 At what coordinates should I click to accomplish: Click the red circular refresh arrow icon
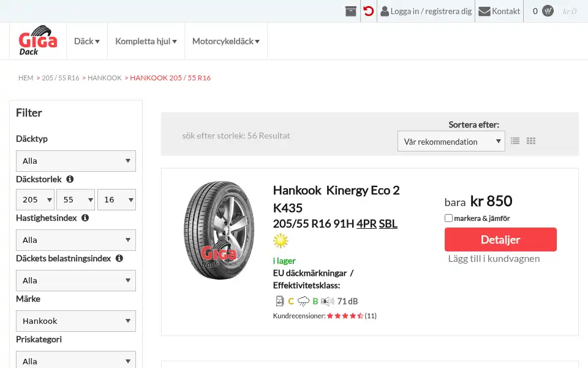click(x=369, y=11)
